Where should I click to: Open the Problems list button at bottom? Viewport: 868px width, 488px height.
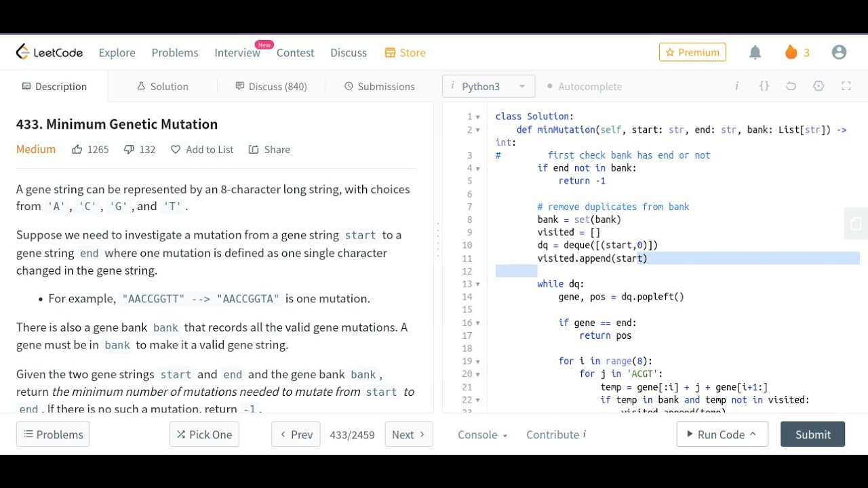point(53,434)
